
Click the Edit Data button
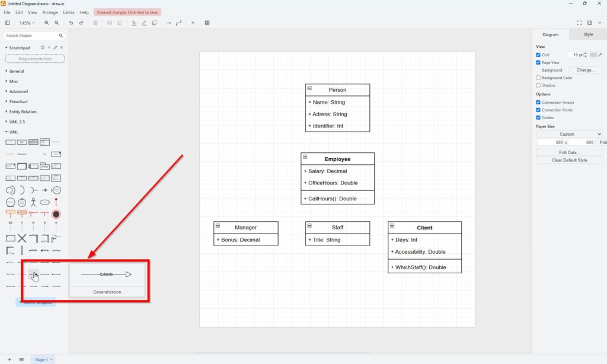pos(569,152)
